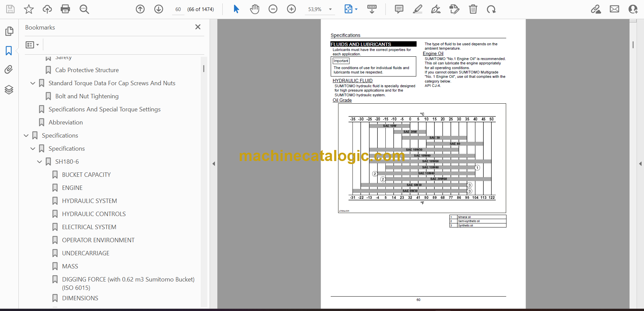Close the Bookmarks pane
644x311 pixels.
click(x=198, y=27)
